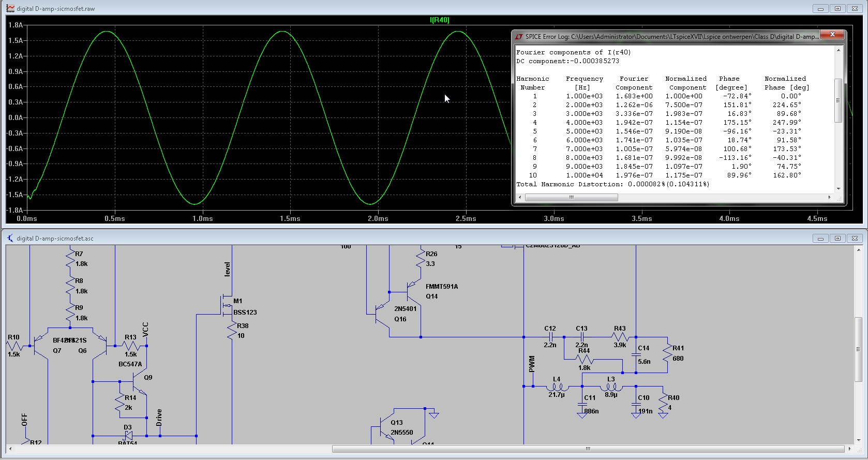Select resistor R40 load in the schematic

click(663, 402)
